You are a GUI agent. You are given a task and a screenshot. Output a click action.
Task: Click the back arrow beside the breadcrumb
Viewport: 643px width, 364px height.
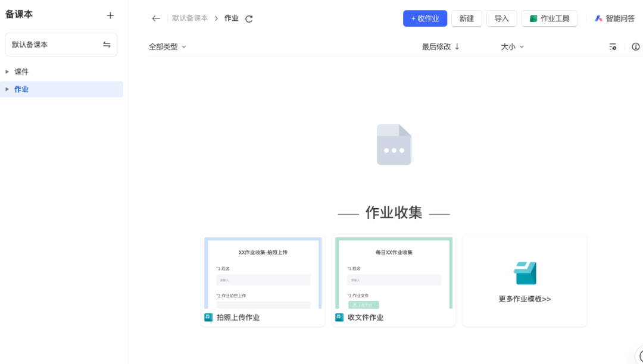tap(155, 18)
